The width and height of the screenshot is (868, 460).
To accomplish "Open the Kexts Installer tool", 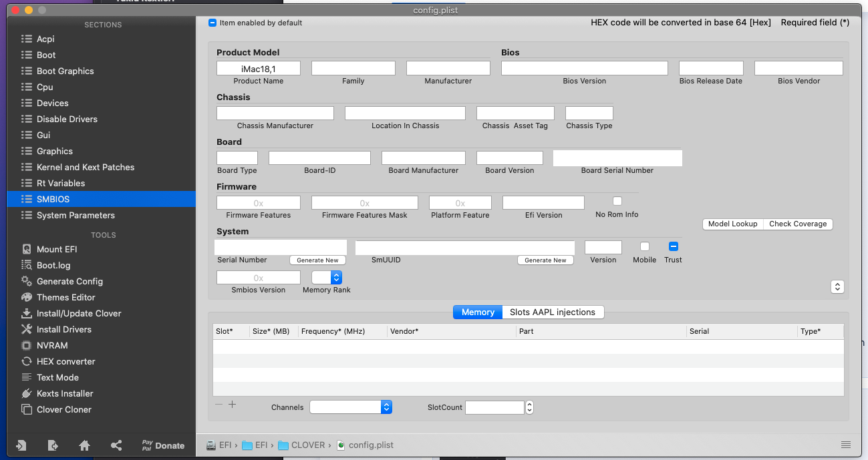I will click(64, 393).
